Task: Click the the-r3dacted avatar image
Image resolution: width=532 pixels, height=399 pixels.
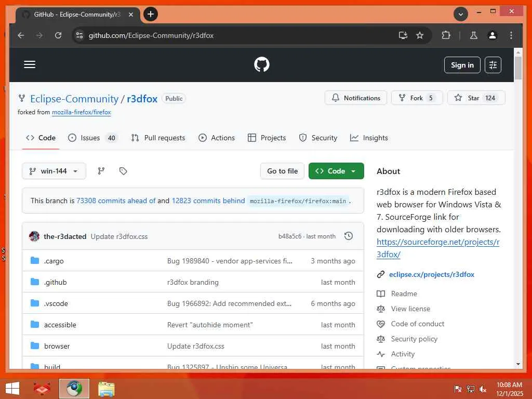Action: click(34, 236)
